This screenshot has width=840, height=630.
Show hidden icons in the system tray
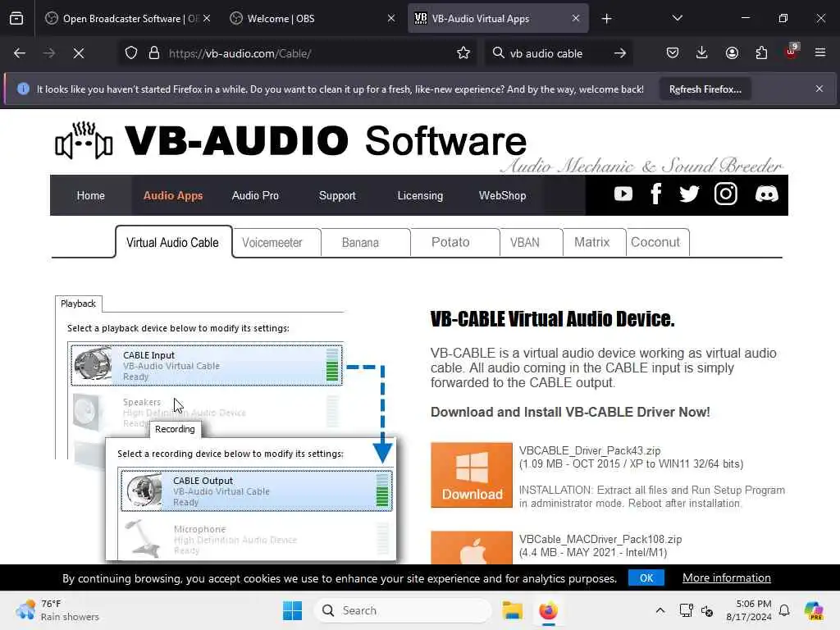[660, 610]
